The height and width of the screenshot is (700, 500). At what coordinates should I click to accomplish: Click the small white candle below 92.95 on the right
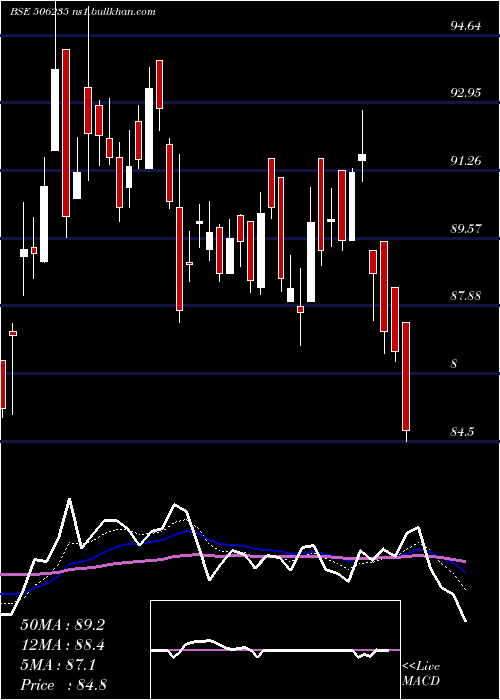click(362, 157)
